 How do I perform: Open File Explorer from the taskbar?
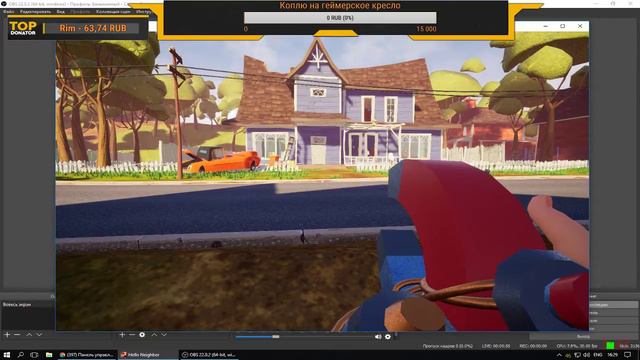(x=49, y=355)
